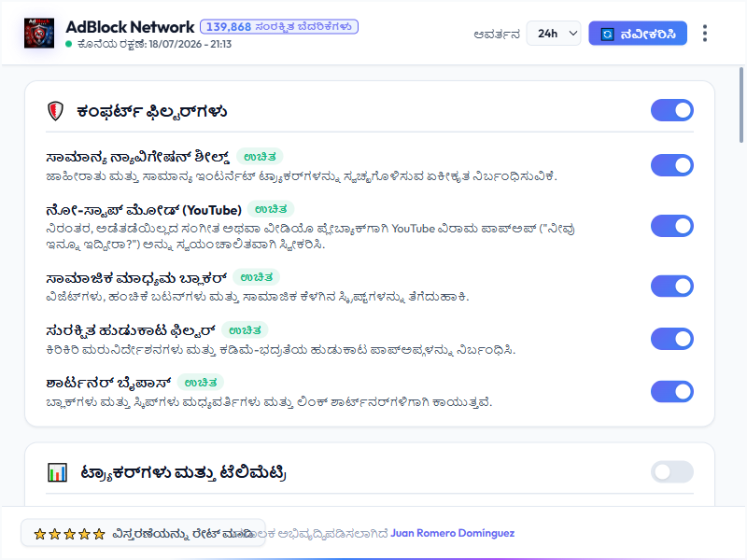747x560 pixels.
Task: Click the ನವೀಕರಿಸಿ update button
Action: click(638, 34)
